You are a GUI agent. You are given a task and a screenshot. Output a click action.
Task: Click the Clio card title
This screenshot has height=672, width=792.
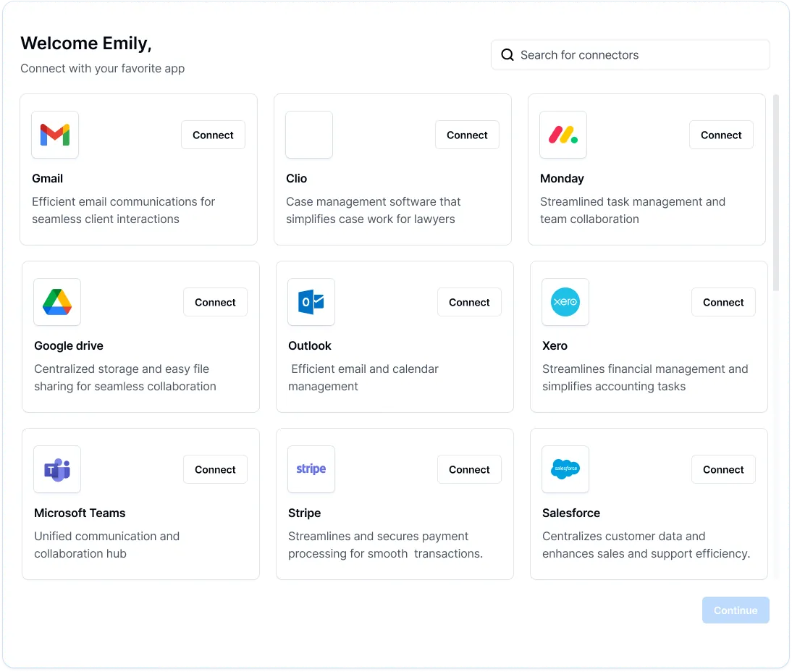(x=297, y=178)
